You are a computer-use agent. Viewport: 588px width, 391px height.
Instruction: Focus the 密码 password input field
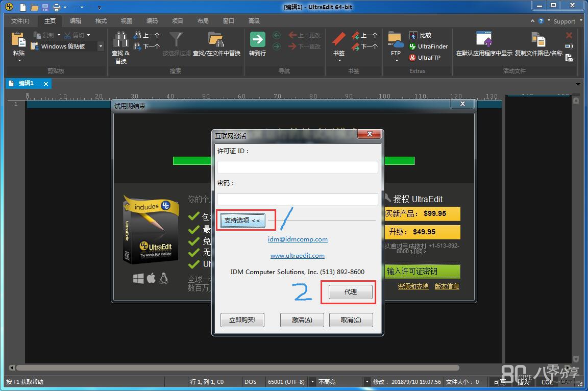[298, 199]
